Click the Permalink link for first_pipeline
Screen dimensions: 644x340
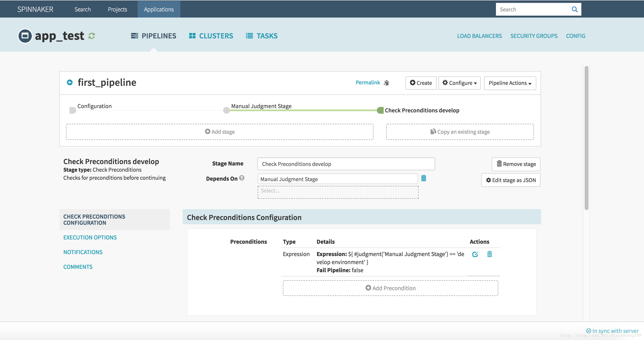368,83
